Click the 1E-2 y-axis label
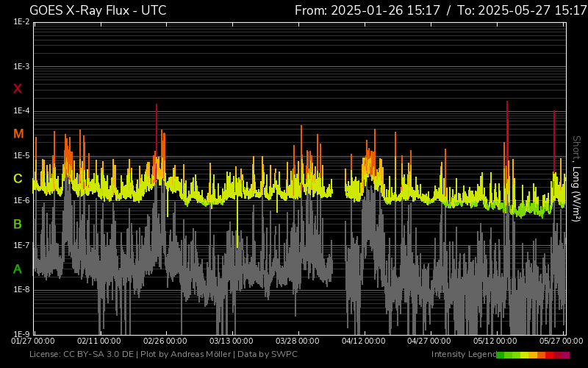 21,22
